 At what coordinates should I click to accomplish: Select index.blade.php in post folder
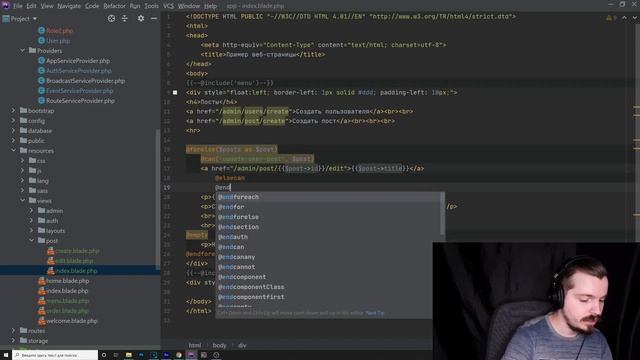pos(76,271)
